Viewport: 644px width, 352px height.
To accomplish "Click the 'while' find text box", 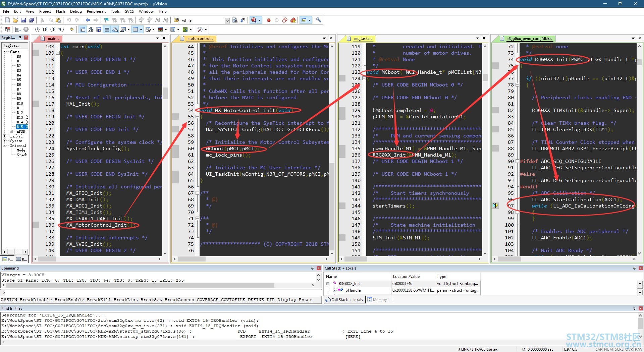I will (202, 20).
